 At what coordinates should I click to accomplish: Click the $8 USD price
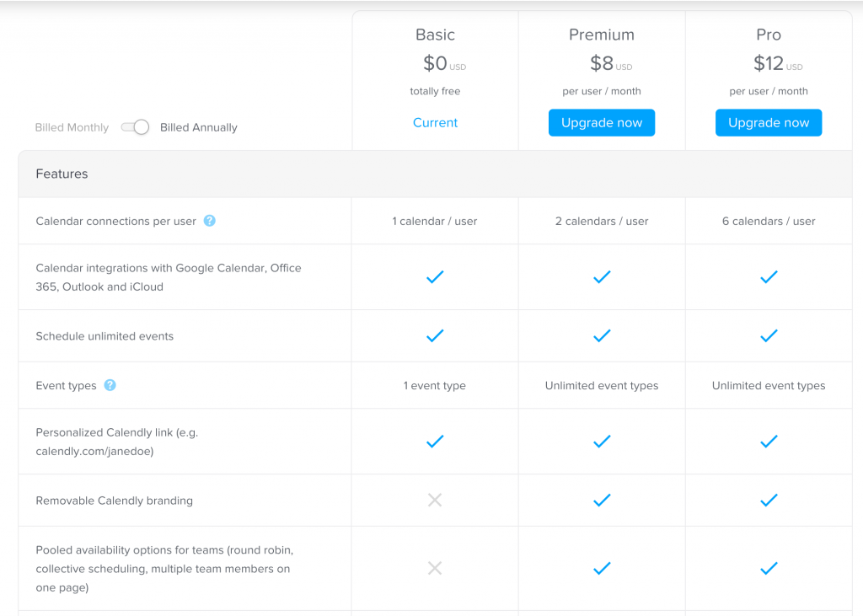coord(611,63)
